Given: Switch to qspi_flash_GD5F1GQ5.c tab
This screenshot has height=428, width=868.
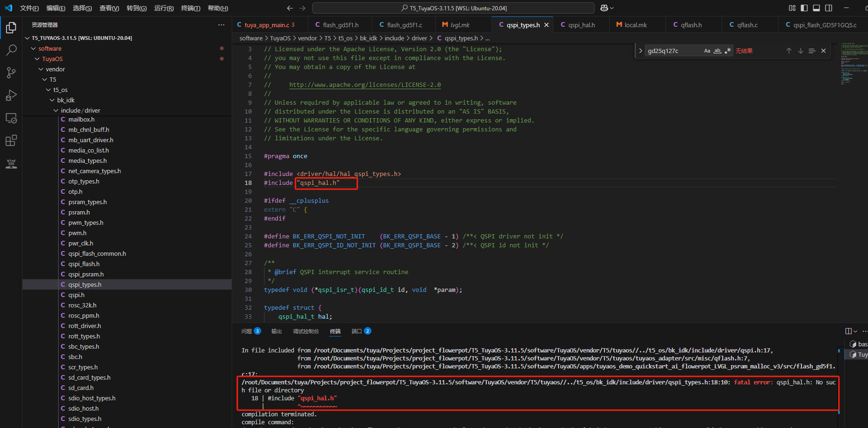Looking at the screenshot, I should 823,25.
